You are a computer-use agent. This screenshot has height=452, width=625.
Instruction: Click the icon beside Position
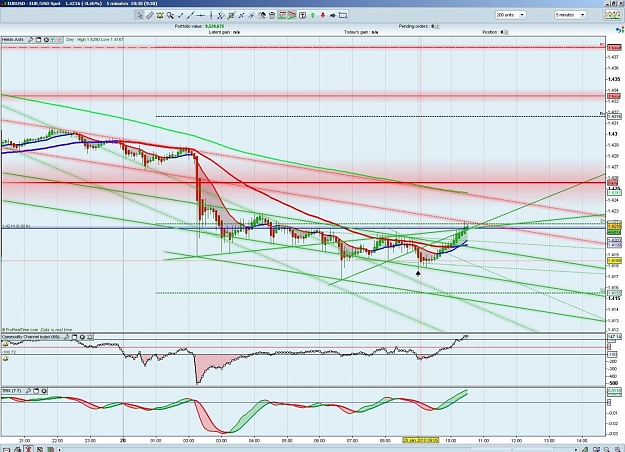(x=506, y=32)
